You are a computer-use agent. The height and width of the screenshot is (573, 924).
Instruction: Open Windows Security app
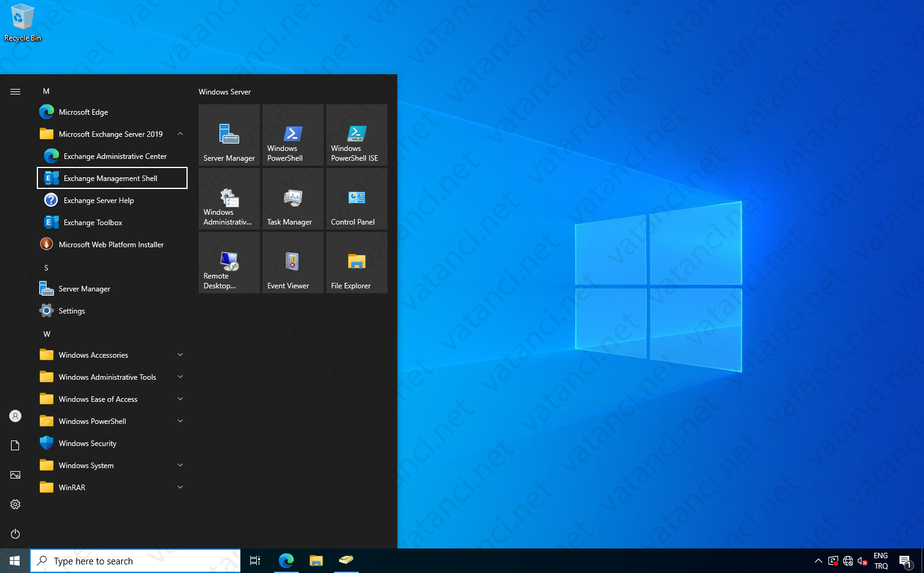pos(112,443)
